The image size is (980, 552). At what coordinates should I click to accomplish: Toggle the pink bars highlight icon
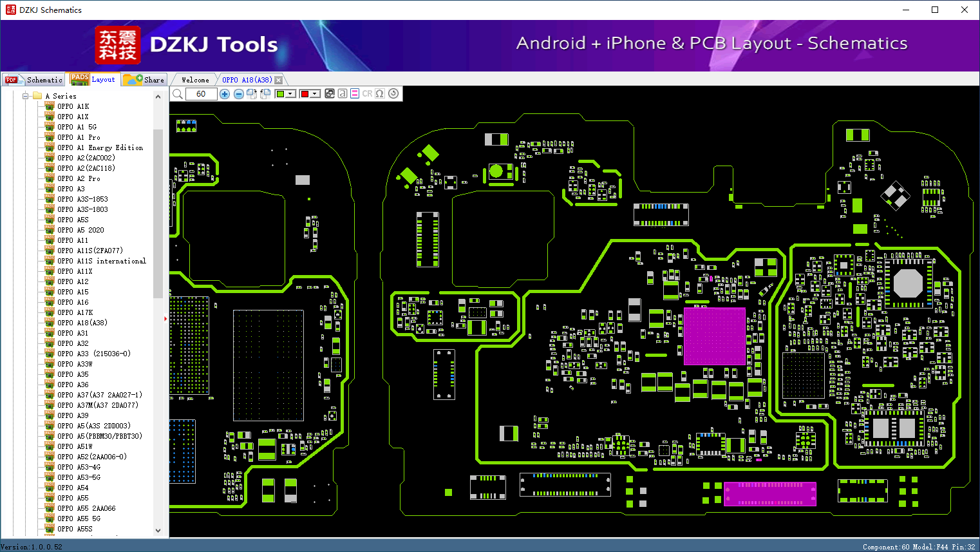(x=355, y=93)
